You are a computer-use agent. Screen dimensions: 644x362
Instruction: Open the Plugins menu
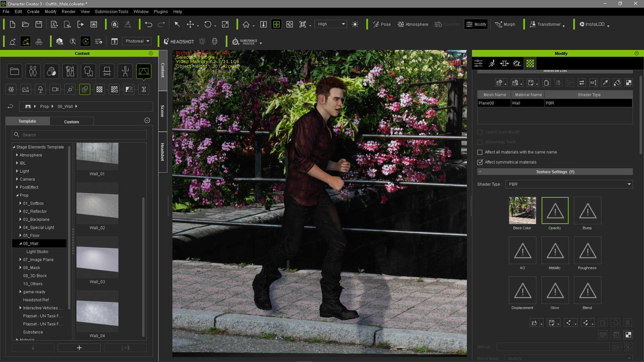point(161,11)
